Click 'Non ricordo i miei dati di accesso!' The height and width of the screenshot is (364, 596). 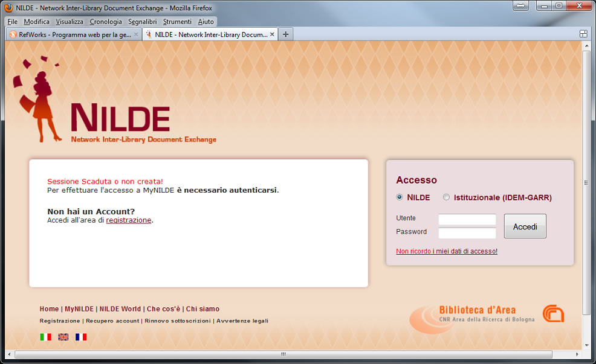click(x=447, y=251)
